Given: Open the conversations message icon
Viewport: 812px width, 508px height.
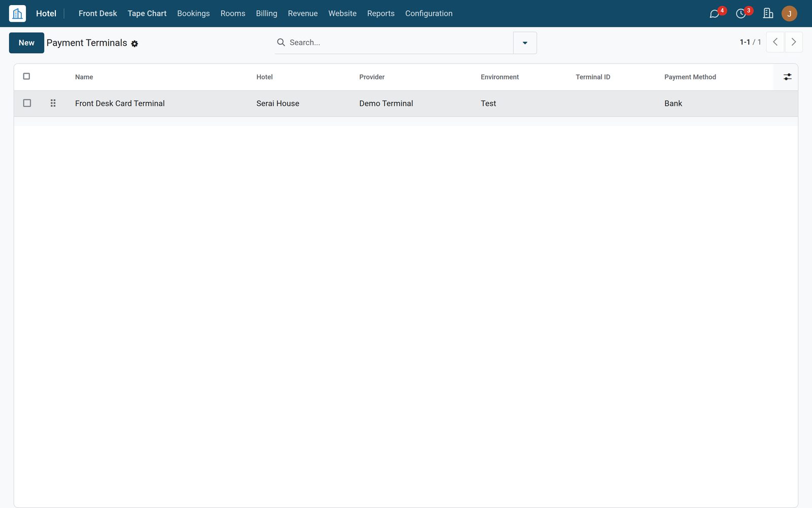Looking at the screenshot, I should 715,14.
